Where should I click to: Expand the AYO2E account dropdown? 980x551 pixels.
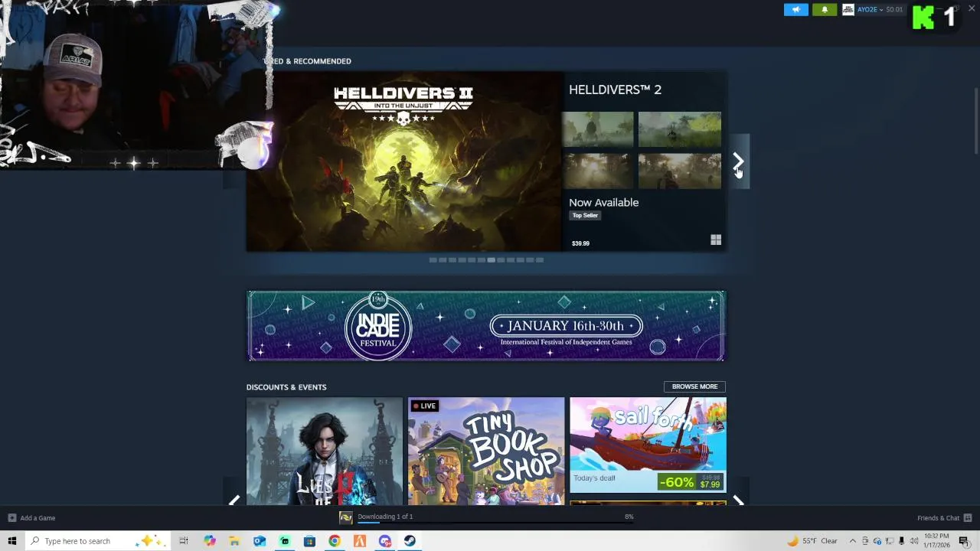[869, 9]
